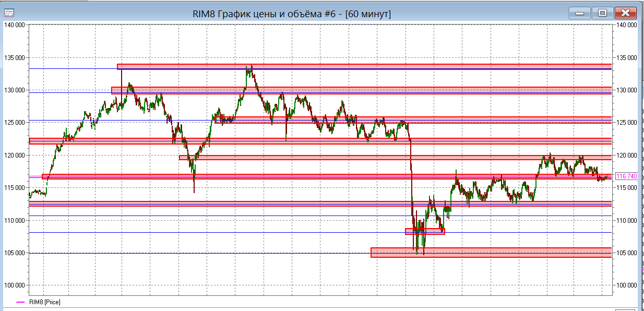
Task: Select the small red rectangle near 108 500
Action: click(x=425, y=231)
